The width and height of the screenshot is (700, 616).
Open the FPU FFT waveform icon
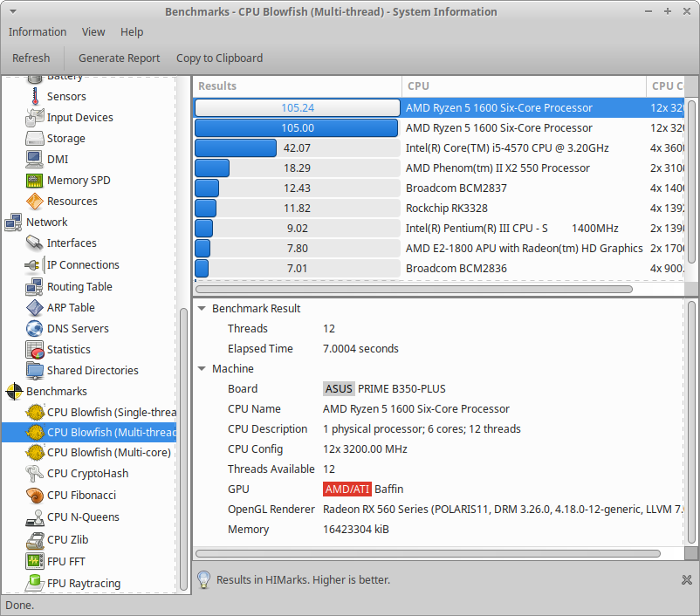point(34,562)
